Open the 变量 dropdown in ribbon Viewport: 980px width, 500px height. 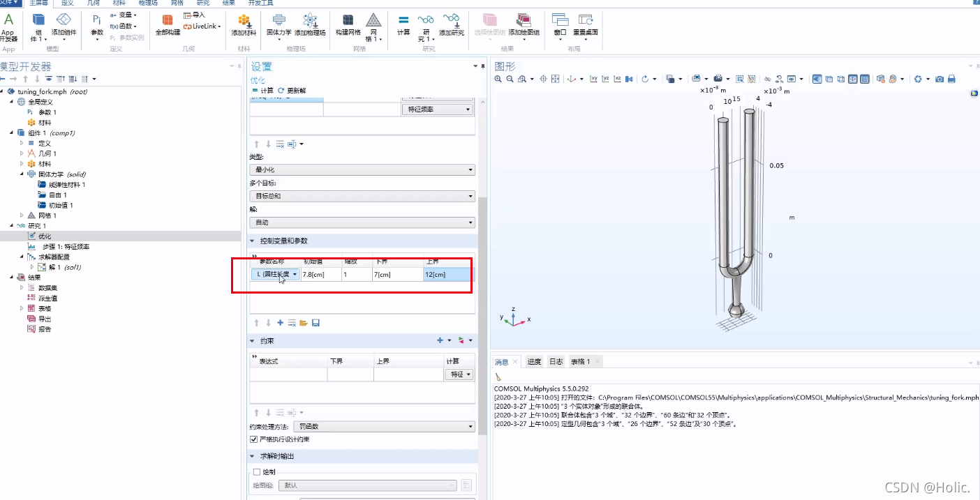pyautogui.click(x=124, y=15)
